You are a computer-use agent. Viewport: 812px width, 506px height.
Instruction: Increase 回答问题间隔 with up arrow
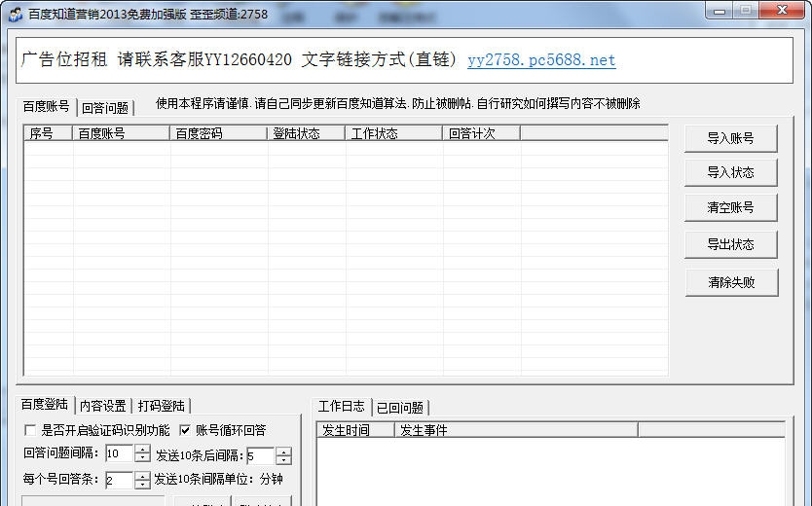142,450
